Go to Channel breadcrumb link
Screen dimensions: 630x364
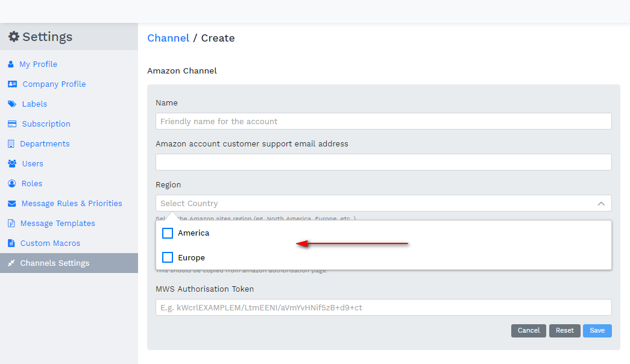[x=168, y=38]
